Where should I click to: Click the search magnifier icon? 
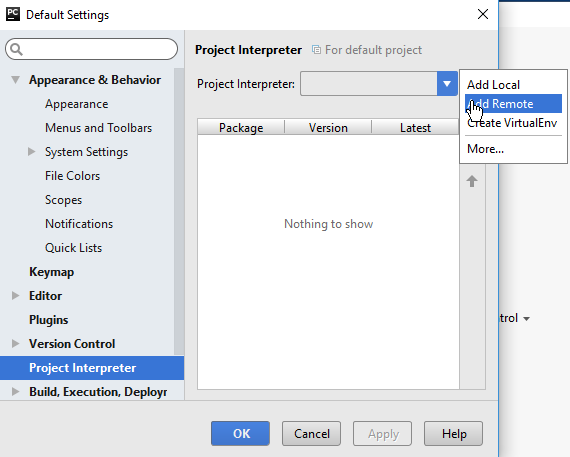coord(16,49)
